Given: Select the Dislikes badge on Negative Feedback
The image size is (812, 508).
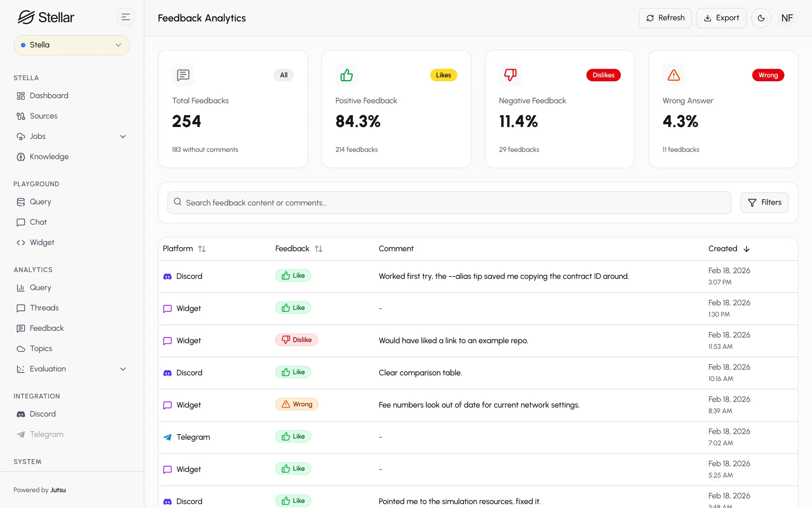Looking at the screenshot, I should tap(603, 75).
